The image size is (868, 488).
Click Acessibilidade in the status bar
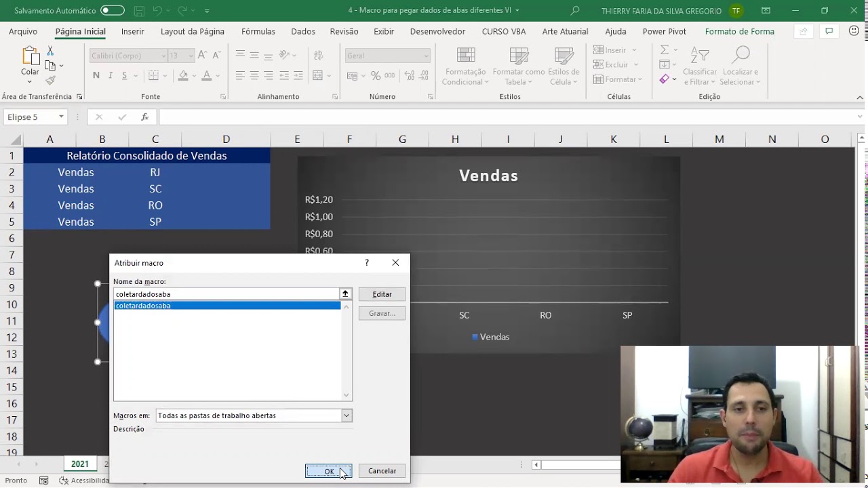tap(84, 481)
